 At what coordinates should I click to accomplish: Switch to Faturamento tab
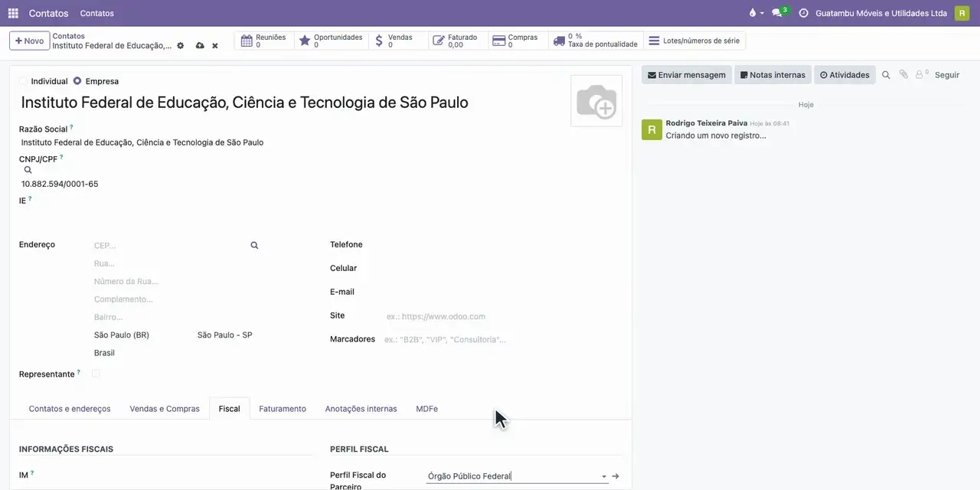click(283, 409)
